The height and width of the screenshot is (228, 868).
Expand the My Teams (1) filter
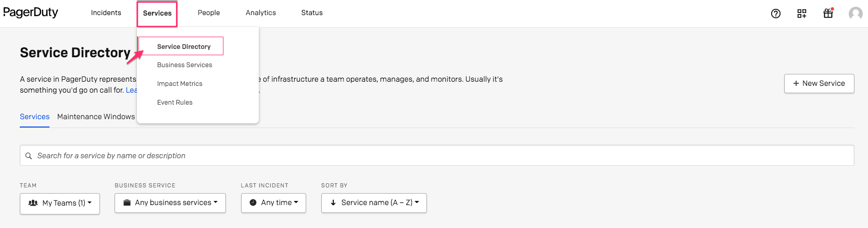[x=60, y=203]
